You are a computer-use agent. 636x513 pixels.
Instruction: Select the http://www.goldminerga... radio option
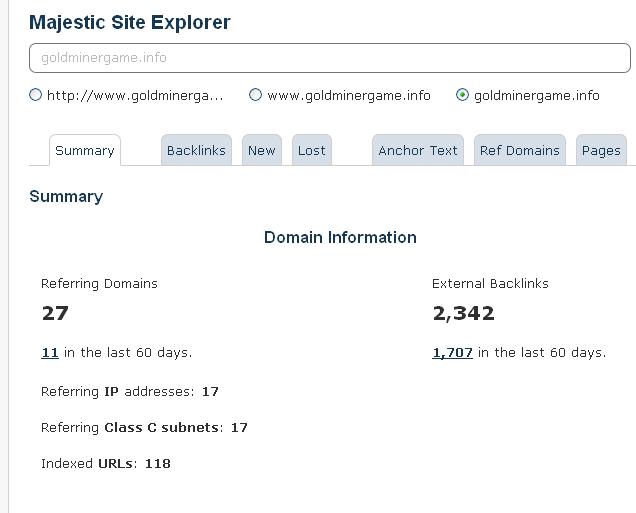click(x=36, y=95)
